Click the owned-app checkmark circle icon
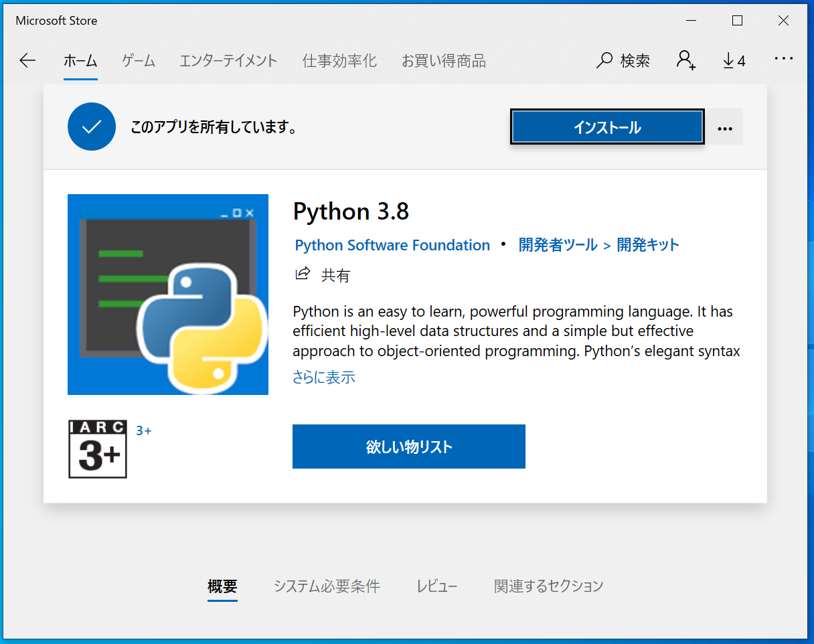The image size is (814, 644). tap(92, 127)
